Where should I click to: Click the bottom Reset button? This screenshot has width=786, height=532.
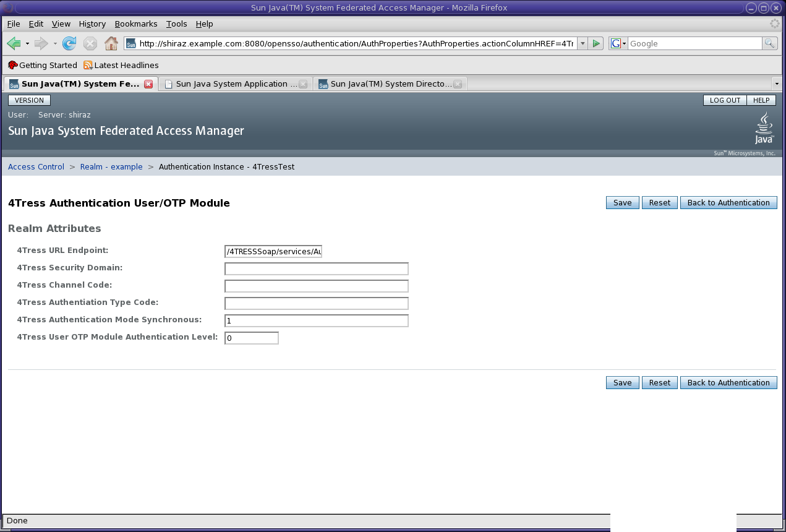(x=660, y=383)
